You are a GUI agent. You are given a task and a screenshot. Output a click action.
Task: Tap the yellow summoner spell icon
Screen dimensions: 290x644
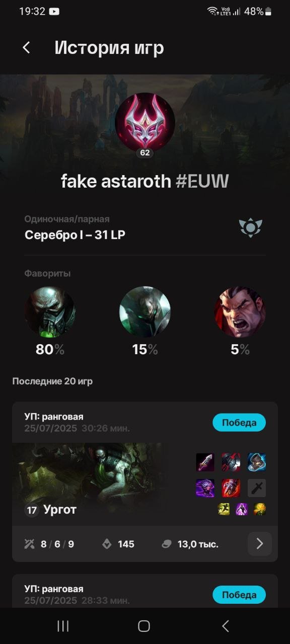pos(224,509)
